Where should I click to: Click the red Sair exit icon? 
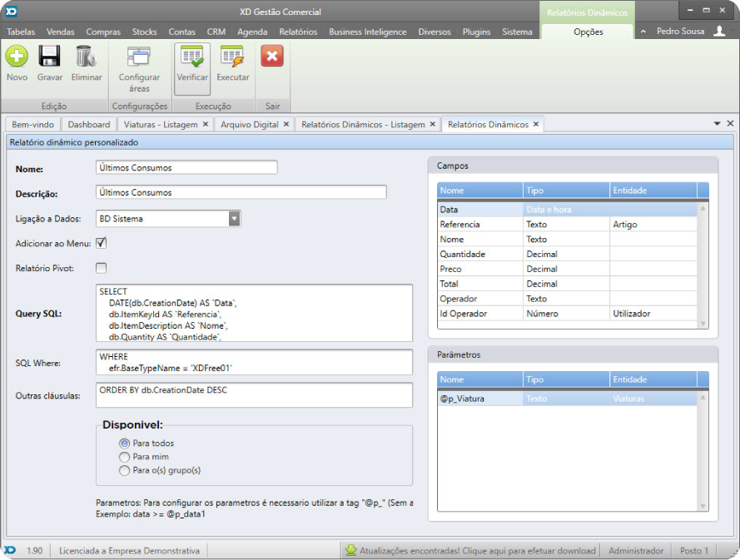tap(272, 57)
